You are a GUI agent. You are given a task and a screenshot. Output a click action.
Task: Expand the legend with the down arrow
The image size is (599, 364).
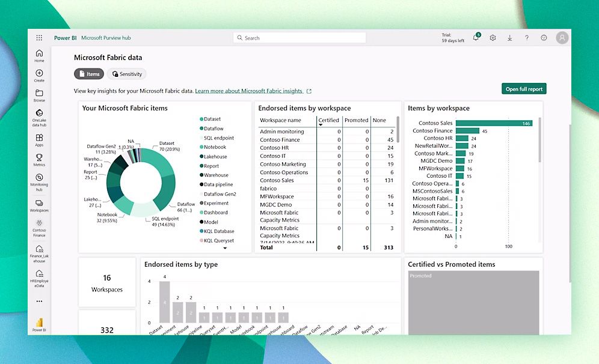point(225,248)
